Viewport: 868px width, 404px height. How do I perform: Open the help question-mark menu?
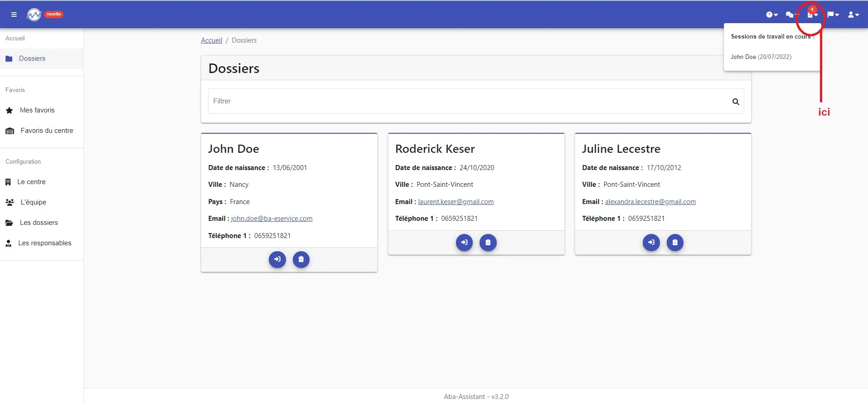(772, 15)
